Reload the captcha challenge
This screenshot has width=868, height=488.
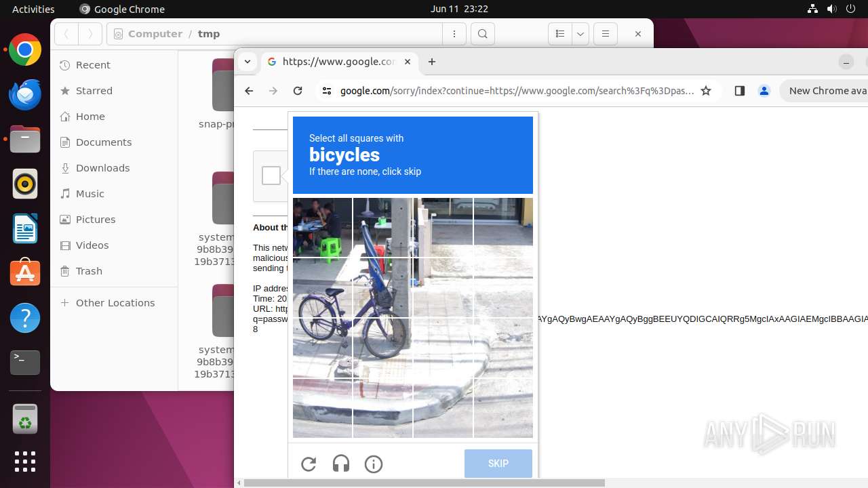pyautogui.click(x=309, y=464)
